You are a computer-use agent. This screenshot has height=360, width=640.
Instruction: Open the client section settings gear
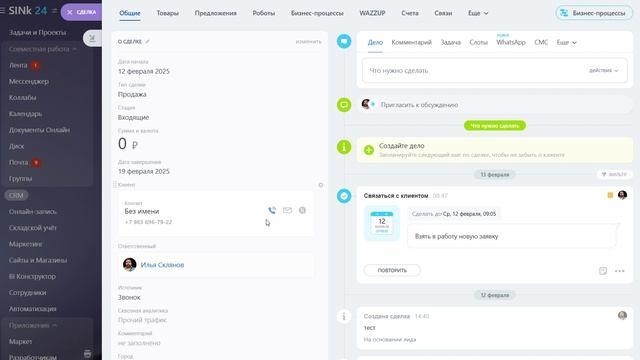tap(321, 185)
